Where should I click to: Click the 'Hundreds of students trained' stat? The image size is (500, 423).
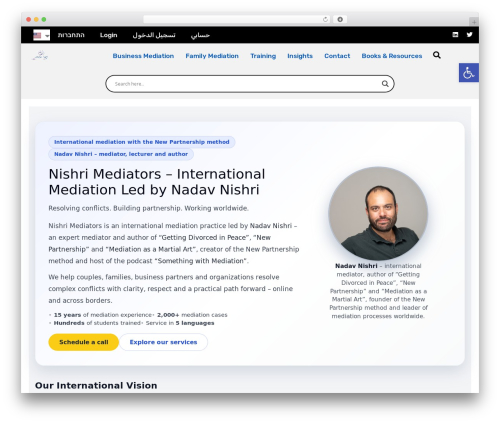(97, 323)
